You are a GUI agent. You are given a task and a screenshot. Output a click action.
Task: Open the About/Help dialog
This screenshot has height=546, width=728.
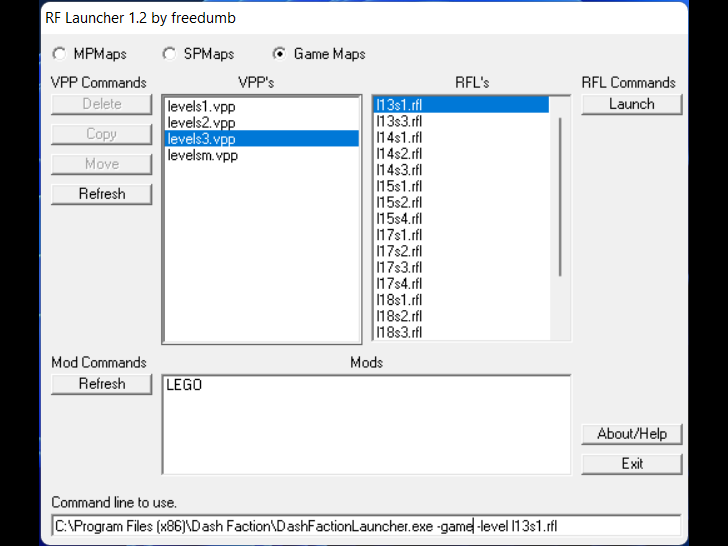(x=631, y=434)
